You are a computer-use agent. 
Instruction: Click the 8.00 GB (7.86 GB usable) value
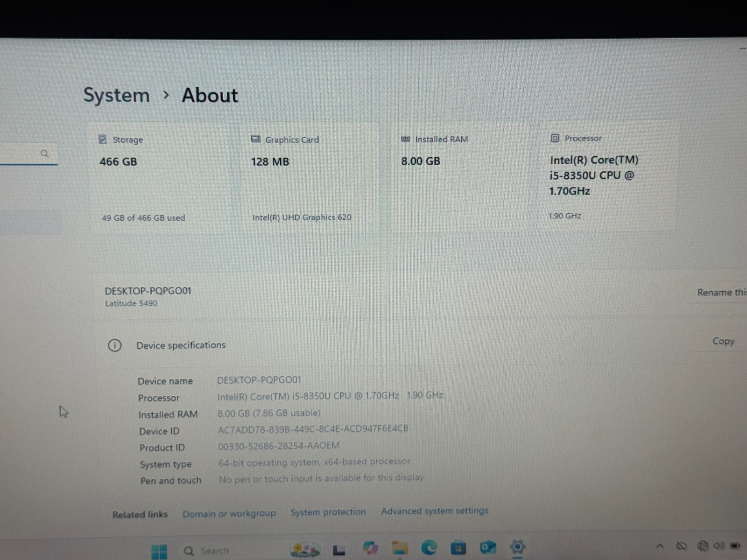(x=269, y=413)
